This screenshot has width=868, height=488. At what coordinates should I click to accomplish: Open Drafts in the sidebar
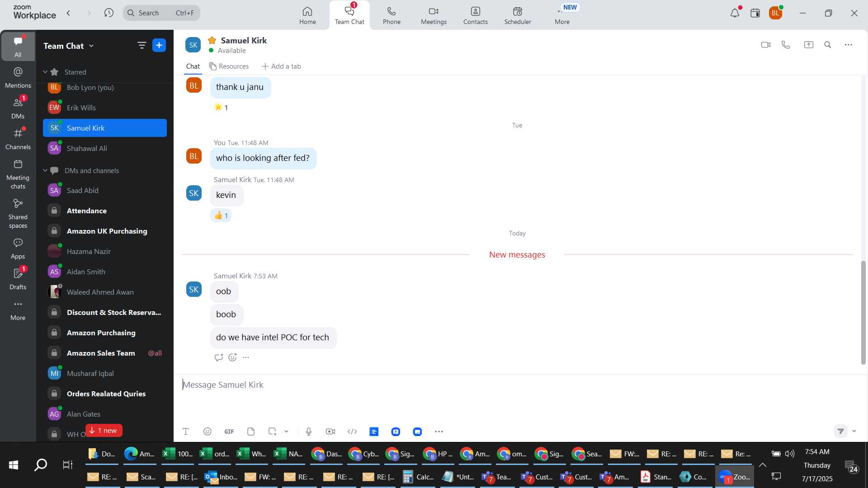(18, 279)
